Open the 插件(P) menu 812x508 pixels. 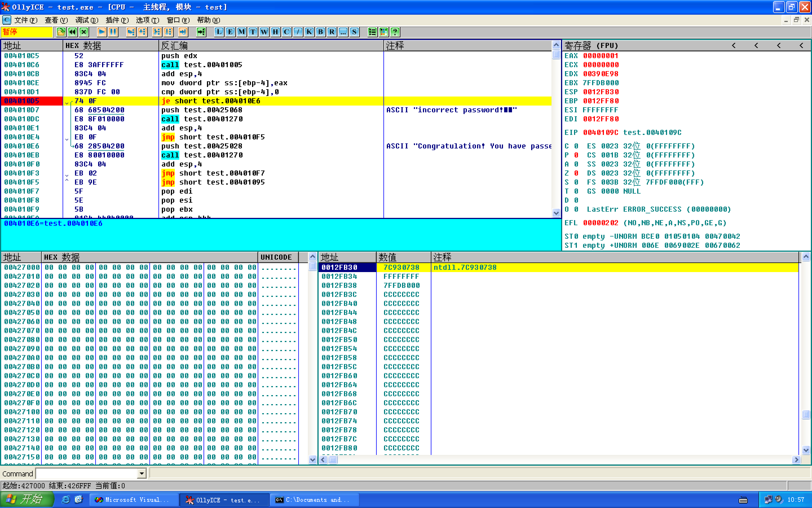coord(117,20)
